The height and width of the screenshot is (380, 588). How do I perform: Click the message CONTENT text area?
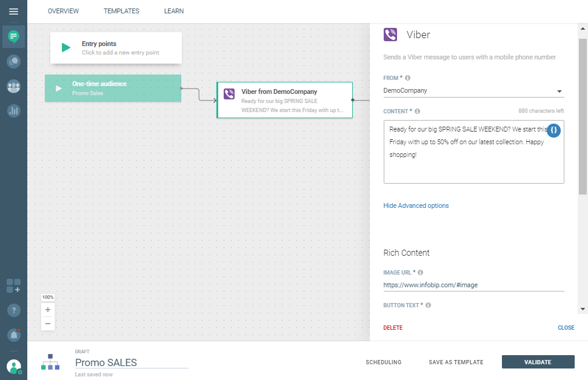pos(473,152)
